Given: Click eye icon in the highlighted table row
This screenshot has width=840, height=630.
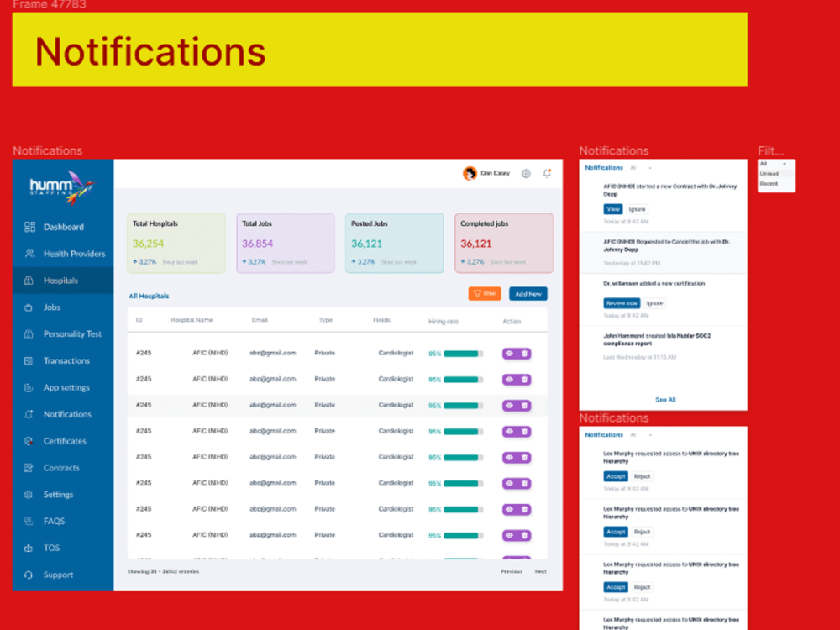Looking at the screenshot, I should tap(510, 406).
